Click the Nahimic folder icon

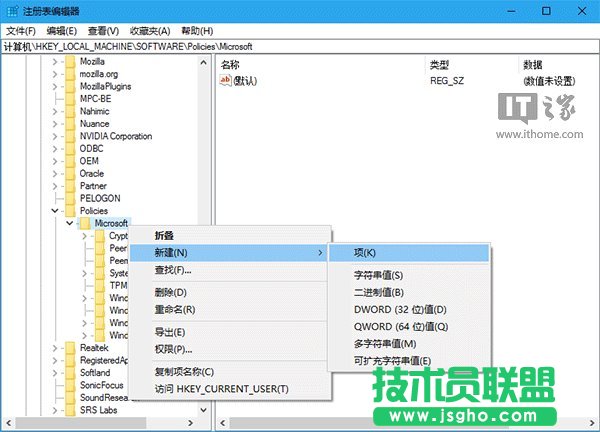pos(70,111)
